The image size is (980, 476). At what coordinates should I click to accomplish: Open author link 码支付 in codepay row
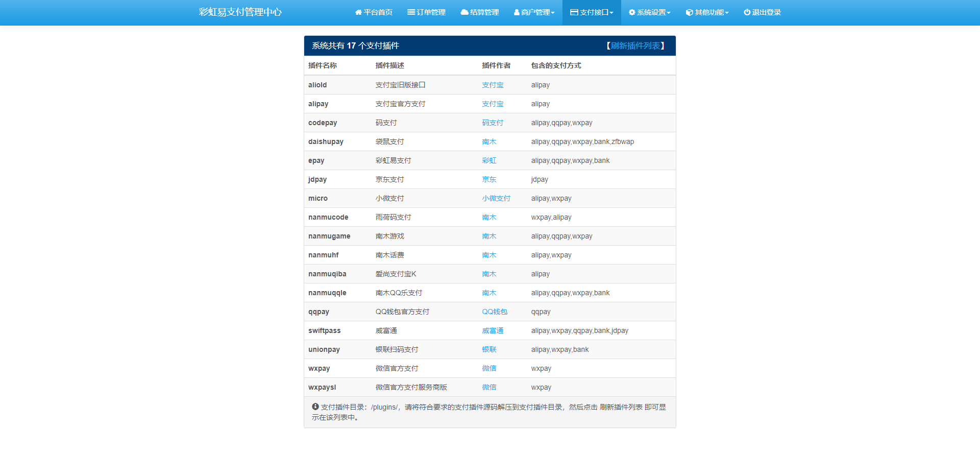coord(493,123)
